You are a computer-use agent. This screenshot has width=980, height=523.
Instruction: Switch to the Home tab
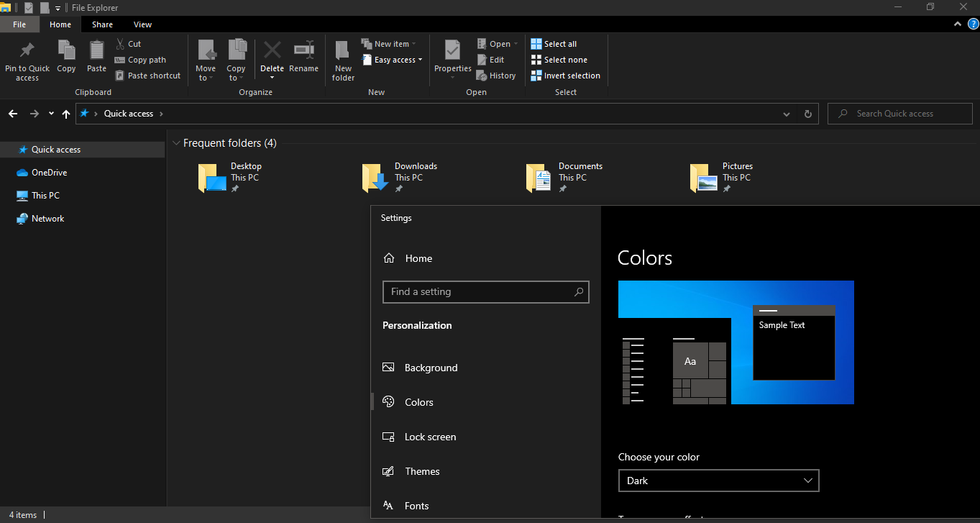click(60, 24)
